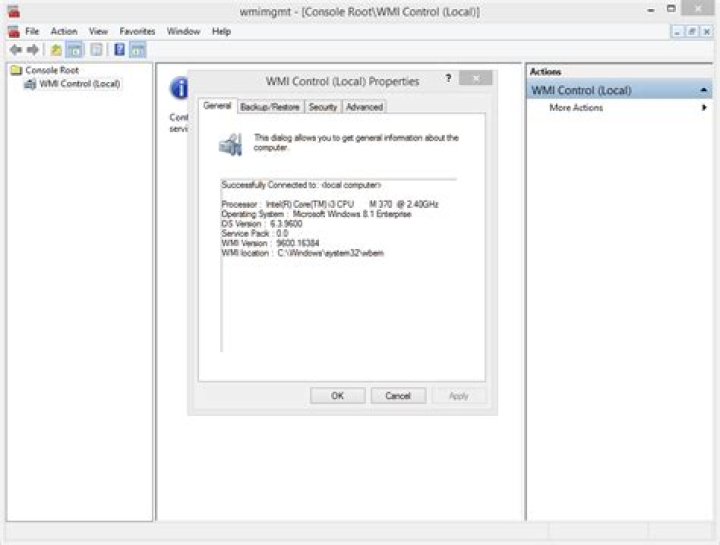
Task: Click the blue Help toolbar icon
Action: tap(119, 50)
